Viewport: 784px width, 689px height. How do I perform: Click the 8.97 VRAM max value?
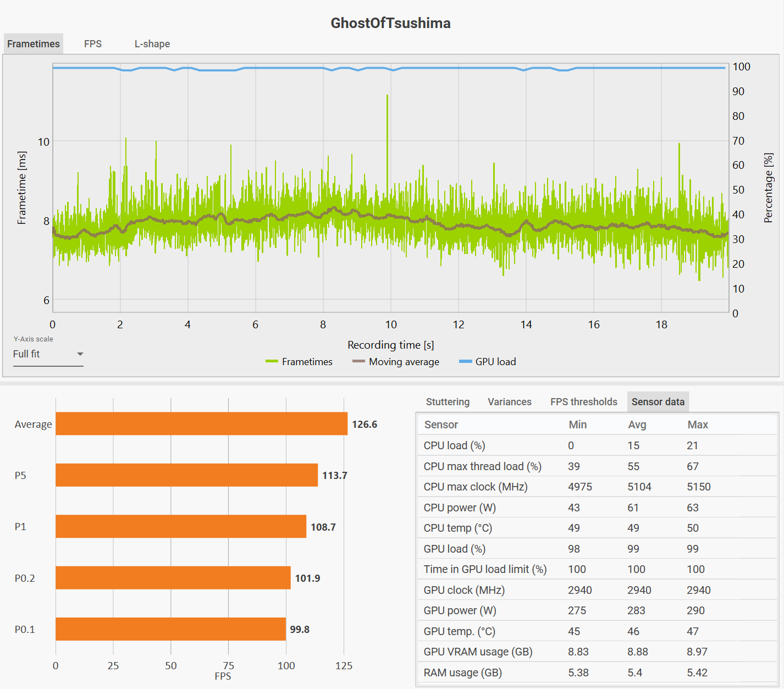click(x=697, y=652)
